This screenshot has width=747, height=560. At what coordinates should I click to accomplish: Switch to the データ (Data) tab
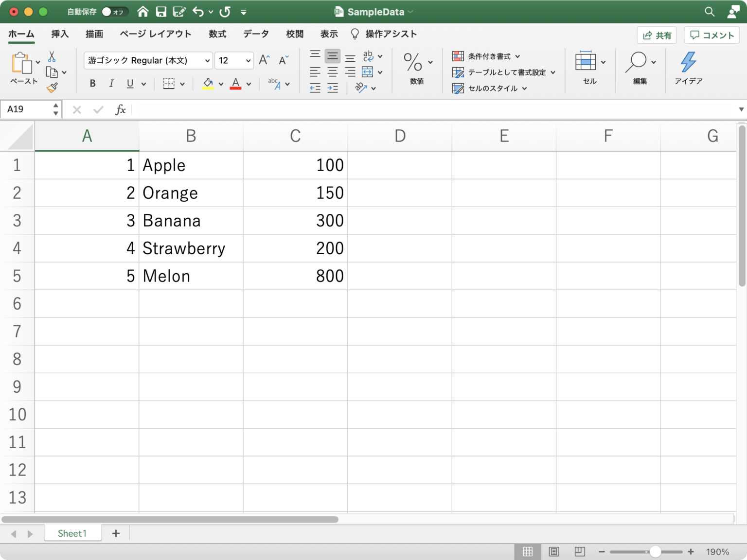click(x=256, y=34)
